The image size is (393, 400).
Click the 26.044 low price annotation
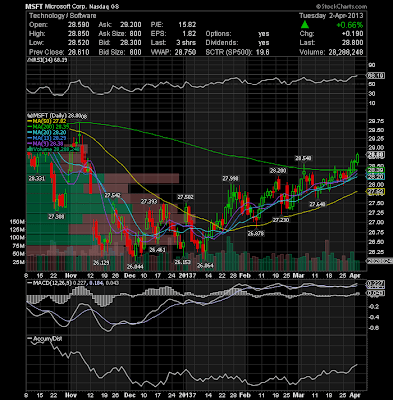click(x=135, y=267)
